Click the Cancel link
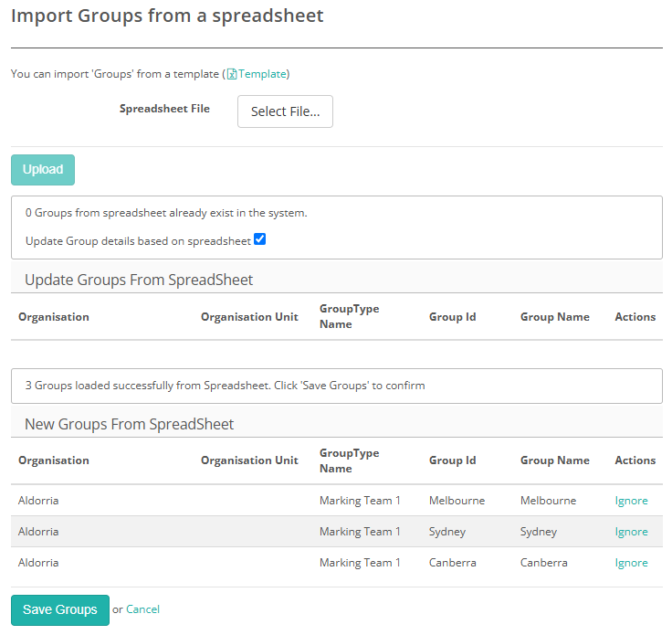Viewport: 672px width, 635px height. [142, 609]
